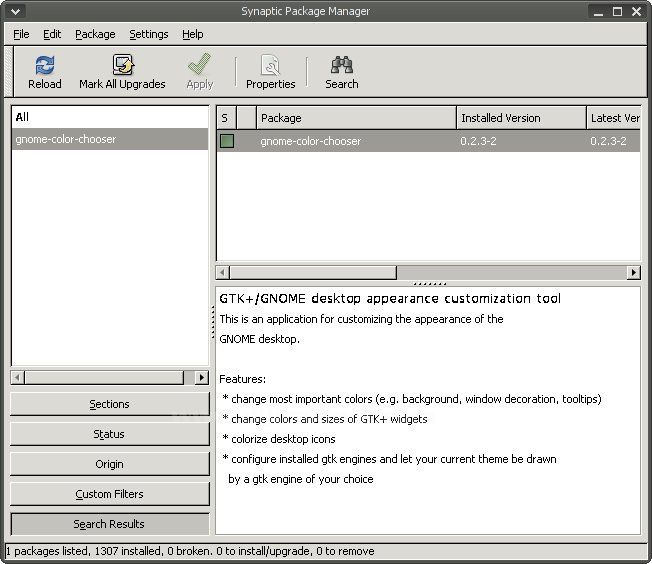The image size is (652, 564).
Task: Click the Search Results button
Action: [110, 524]
